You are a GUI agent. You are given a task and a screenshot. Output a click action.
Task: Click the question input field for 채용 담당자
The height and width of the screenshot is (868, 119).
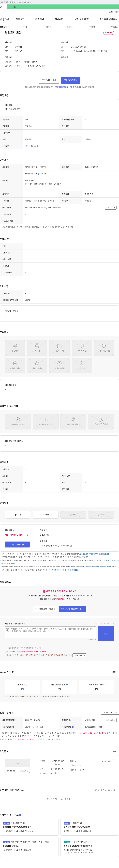click(50, 632)
